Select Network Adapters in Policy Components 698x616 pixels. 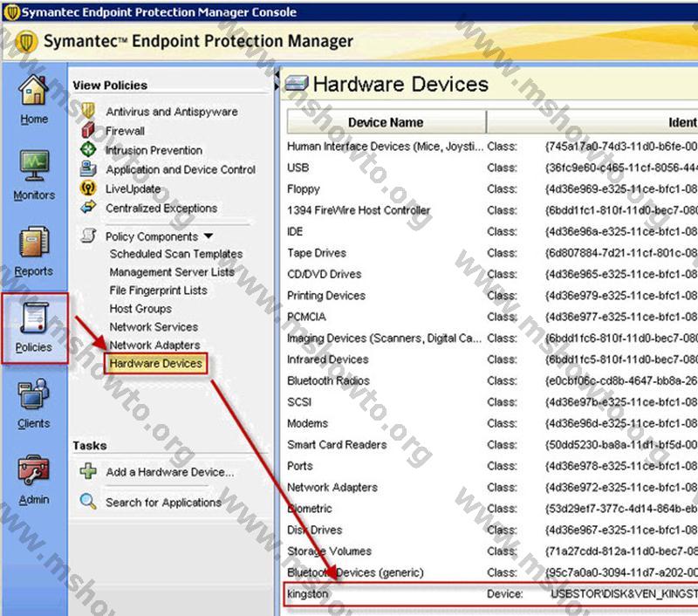pyautogui.click(x=155, y=345)
